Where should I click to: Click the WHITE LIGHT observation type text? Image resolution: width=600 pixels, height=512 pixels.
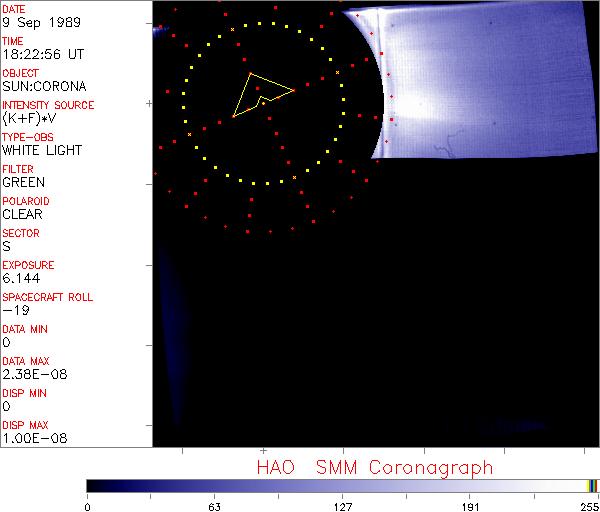(42, 151)
